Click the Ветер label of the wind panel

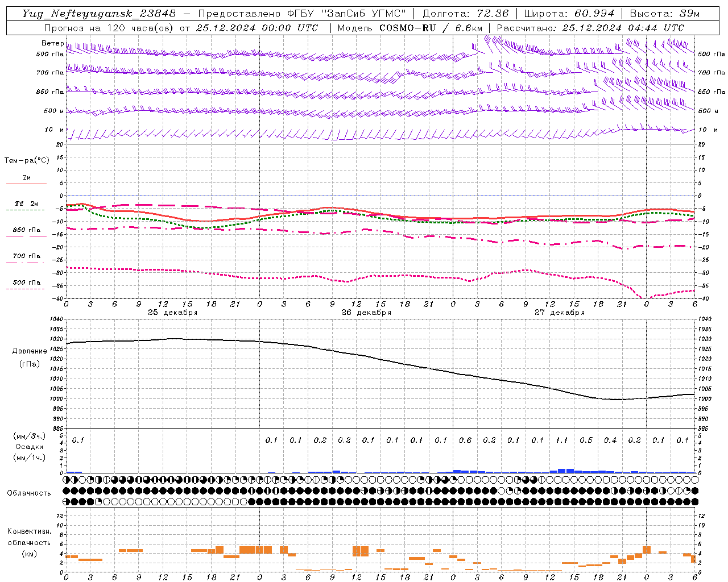[53, 43]
